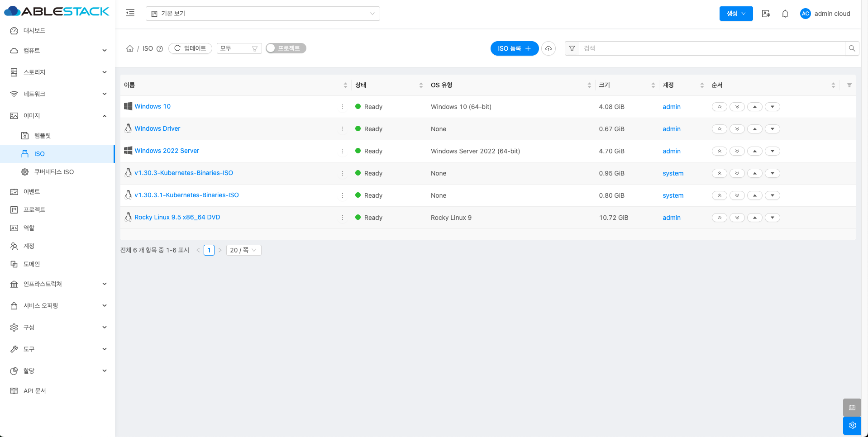
Task: Click the cloud upload ISO icon
Action: [x=548, y=48]
